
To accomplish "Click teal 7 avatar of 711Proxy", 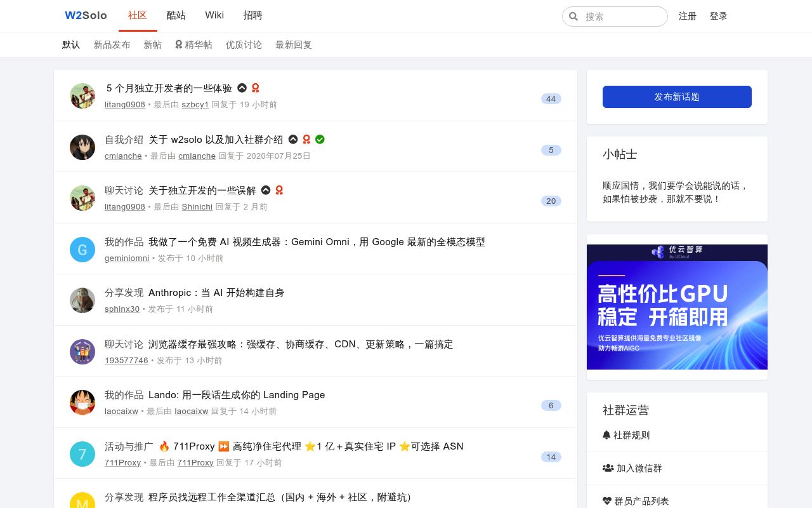I will (x=82, y=454).
